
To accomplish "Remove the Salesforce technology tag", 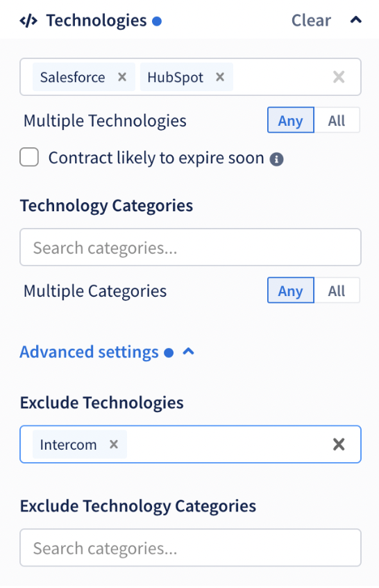I will click(122, 77).
